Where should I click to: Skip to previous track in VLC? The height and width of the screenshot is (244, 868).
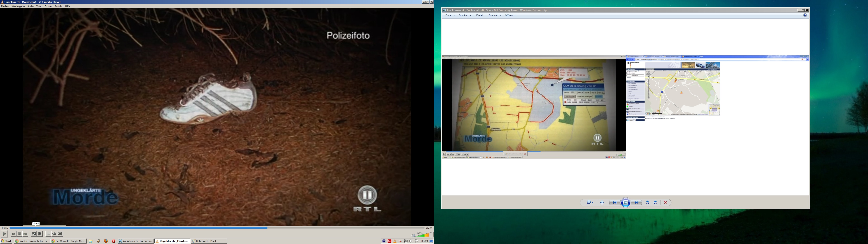(14, 234)
